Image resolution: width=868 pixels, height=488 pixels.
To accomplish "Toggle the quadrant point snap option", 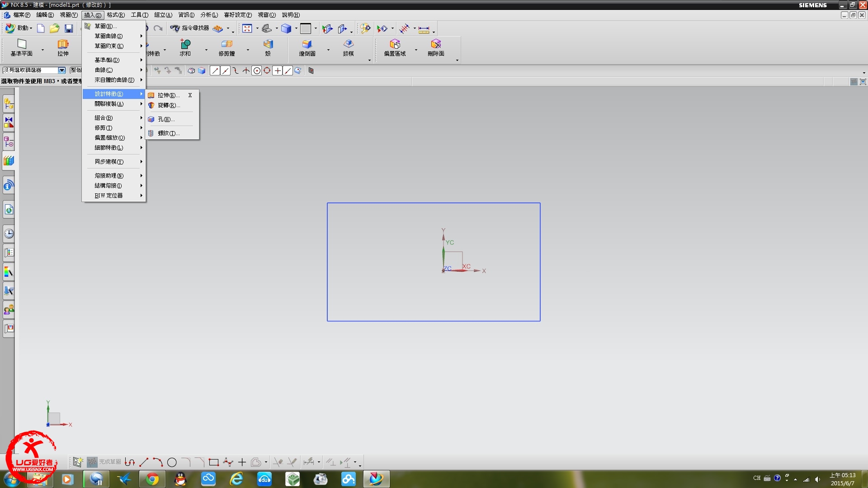I will (x=267, y=70).
